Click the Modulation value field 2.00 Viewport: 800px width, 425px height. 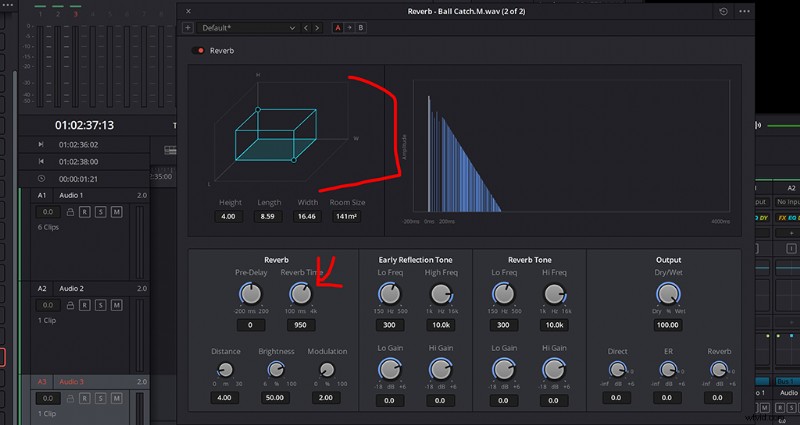pyautogui.click(x=326, y=397)
